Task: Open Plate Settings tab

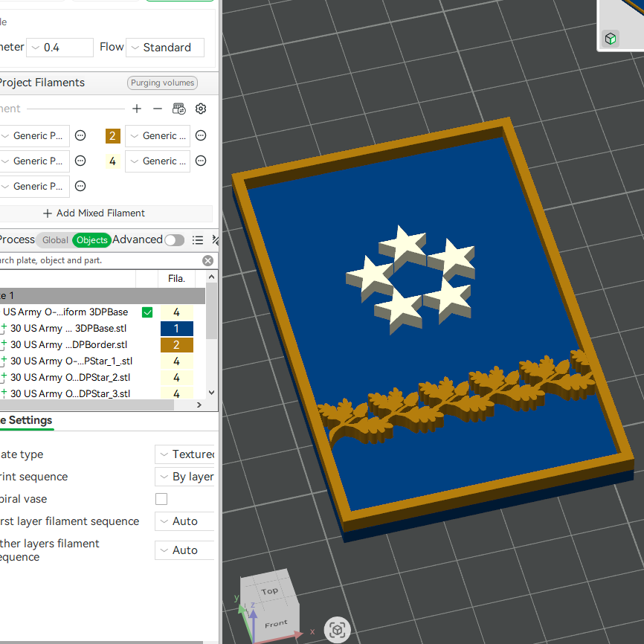Action: point(27,421)
